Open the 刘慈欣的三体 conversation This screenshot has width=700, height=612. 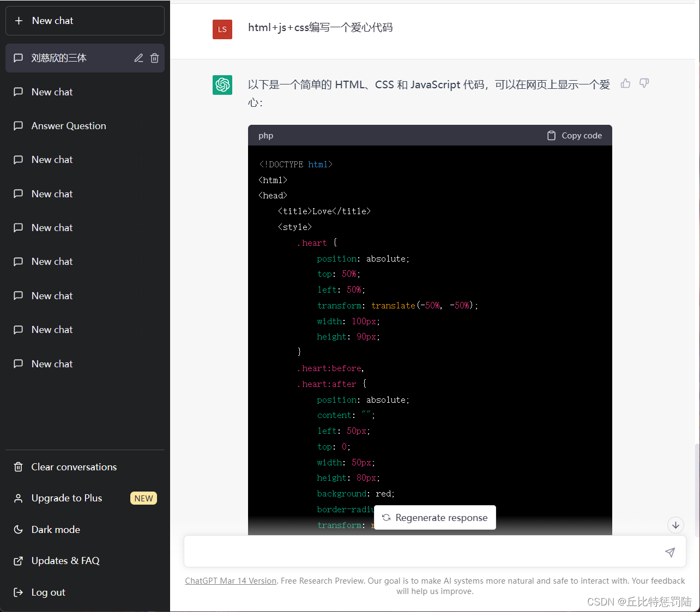(x=85, y=58)
